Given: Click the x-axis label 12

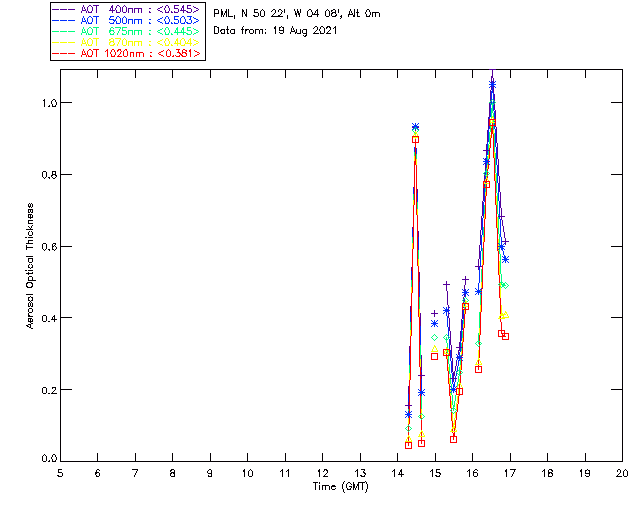Looking at the screenshot, I should point(322,473).
